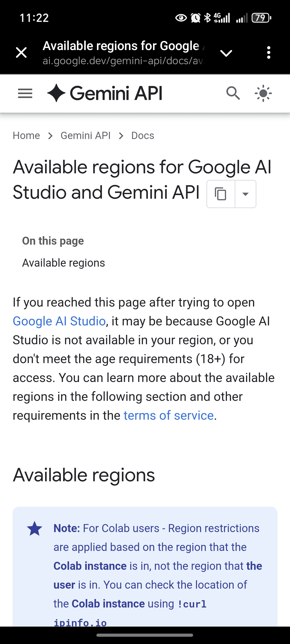This screenshot has height=644, width=290.
Task: Jump to Available regions in page contents
Action: click(x=64, y=263)
